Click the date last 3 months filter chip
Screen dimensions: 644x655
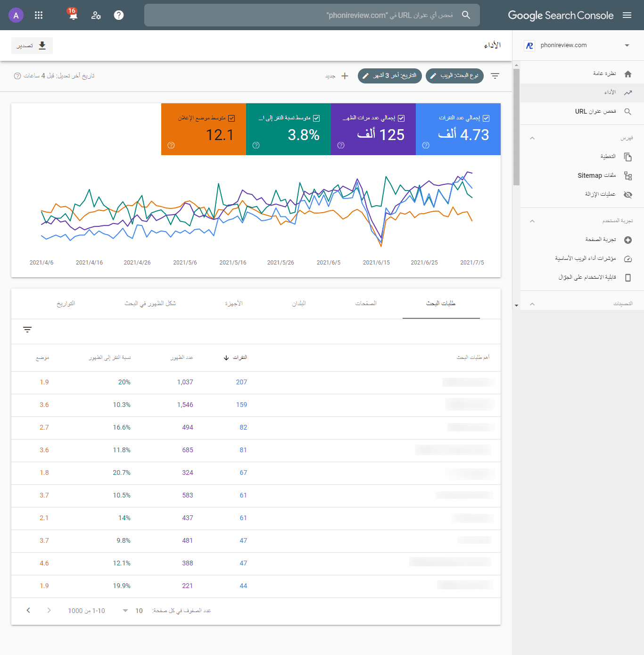coord(390,75)
